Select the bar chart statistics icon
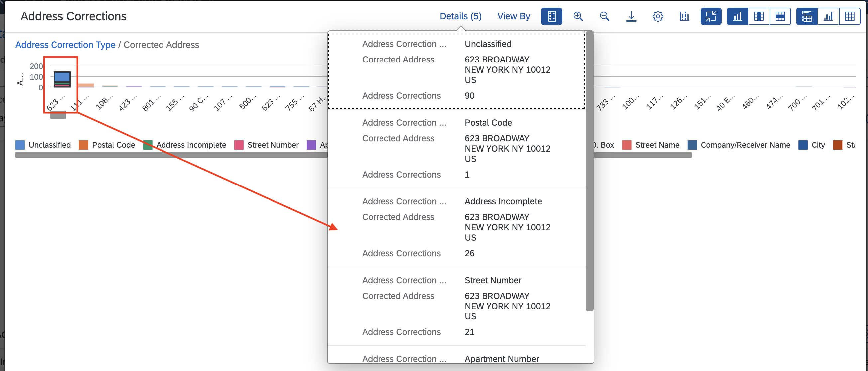Viewport: 868px width, 371px height. coord(684,16)
